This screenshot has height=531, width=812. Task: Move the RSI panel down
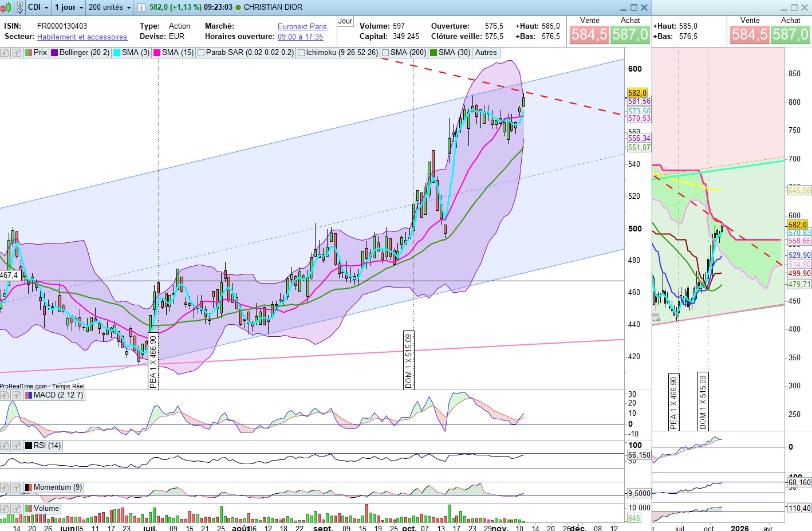(x=5, y=446)
